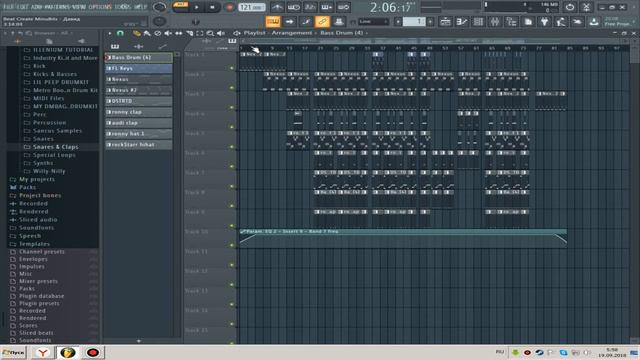Toggle the Browser view icon

[511, 21]
